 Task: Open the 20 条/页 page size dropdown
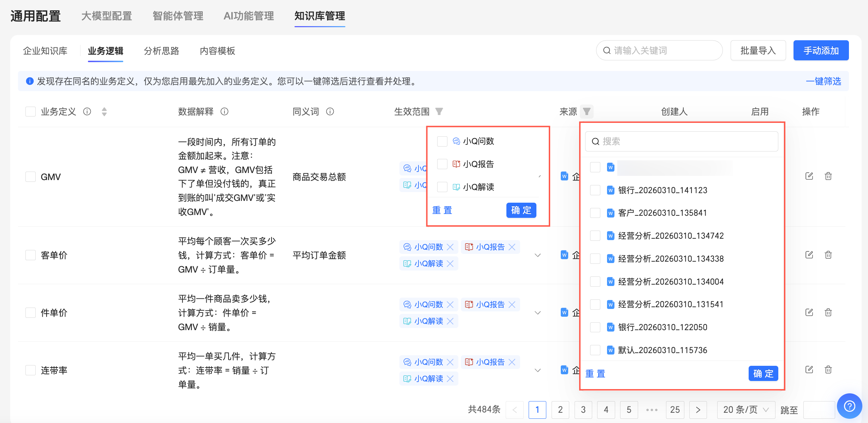click(x=746, y=410)
